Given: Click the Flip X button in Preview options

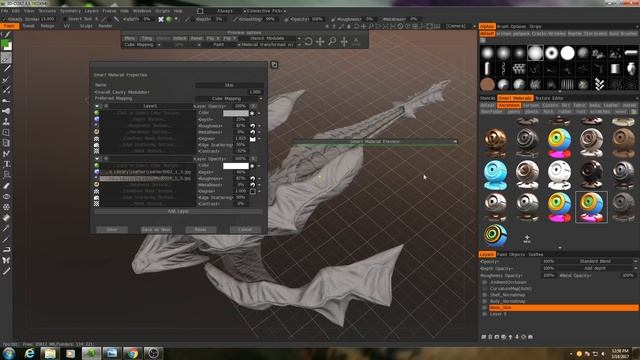Looking at the screenshot, I should click(x=213, y=38).
